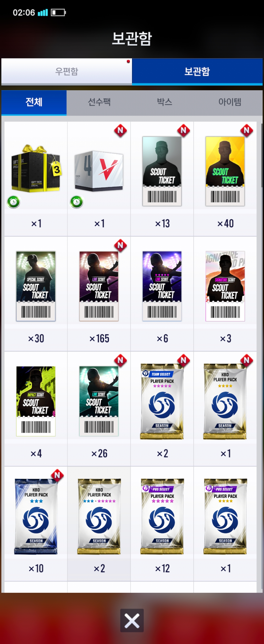Screen dimensions: 264x644
Task: Show the 박스 category tab
Action: 165,102
